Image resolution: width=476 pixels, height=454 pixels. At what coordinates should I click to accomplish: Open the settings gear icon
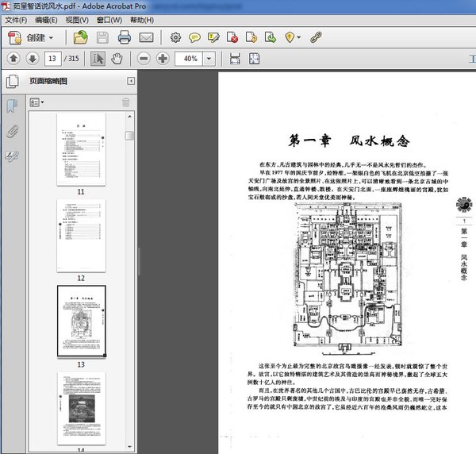click(175, 37)
